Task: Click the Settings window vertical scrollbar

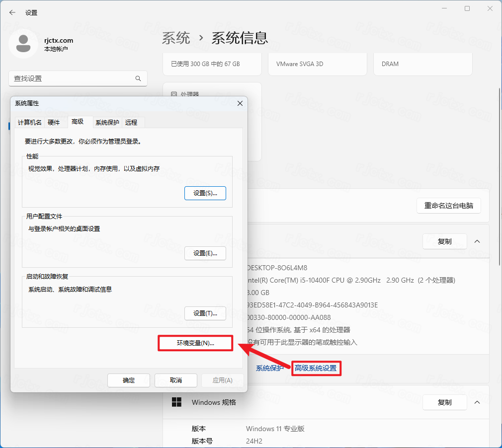Action: click(x=500, y=177)
